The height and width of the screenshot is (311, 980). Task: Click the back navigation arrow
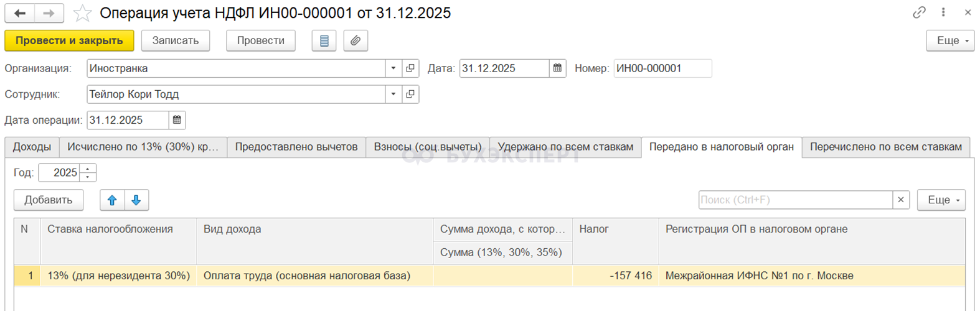20,13
